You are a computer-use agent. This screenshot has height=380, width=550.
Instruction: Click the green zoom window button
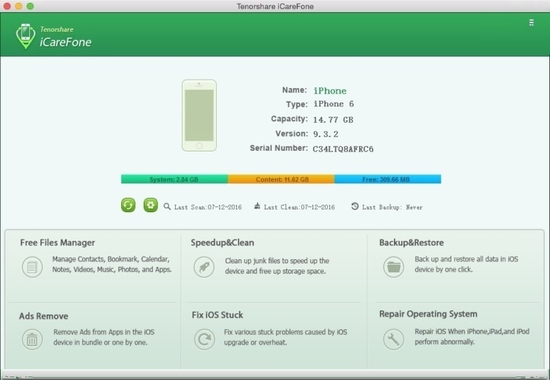[30, 6]
